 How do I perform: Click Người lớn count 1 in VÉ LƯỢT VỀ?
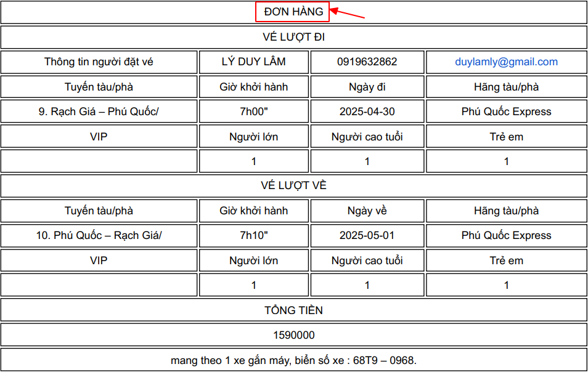pyautogui.click(x=253, y=285)
